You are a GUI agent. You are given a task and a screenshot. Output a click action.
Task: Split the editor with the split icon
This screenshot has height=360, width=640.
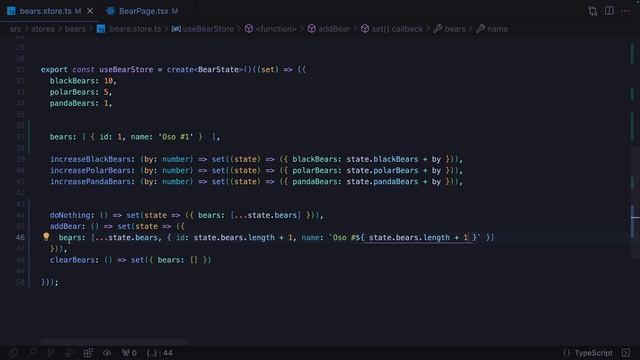[x=609, y=11]
